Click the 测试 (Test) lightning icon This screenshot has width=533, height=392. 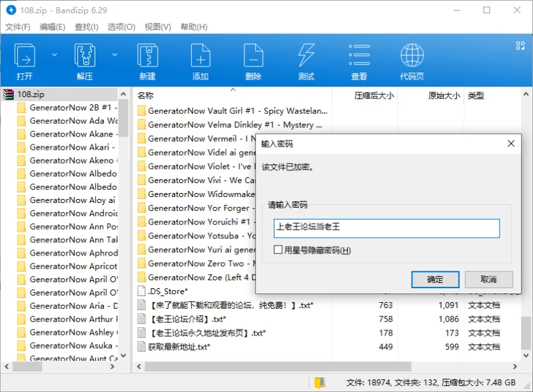tap(306, 55)
